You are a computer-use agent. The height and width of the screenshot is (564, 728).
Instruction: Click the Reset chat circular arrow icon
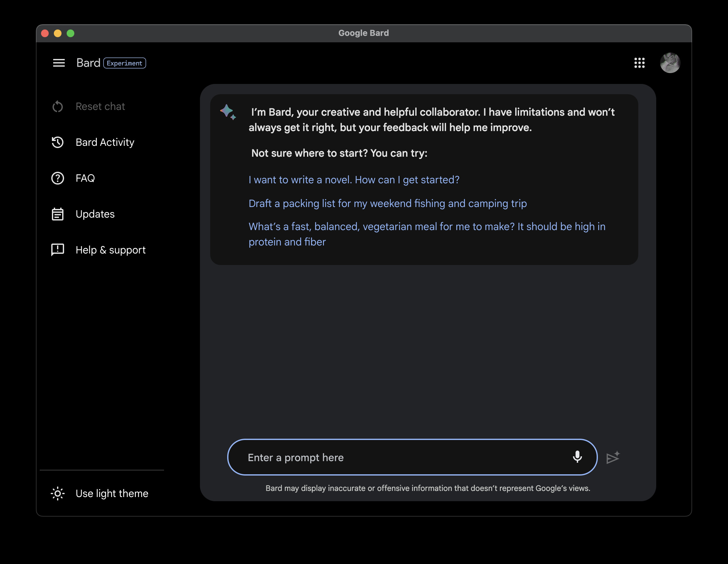58,107
